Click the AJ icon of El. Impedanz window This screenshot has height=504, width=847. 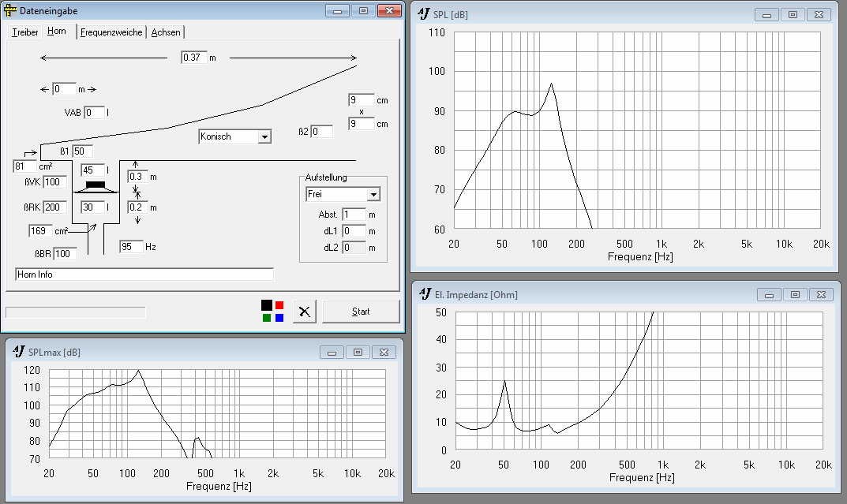[423, 294]
